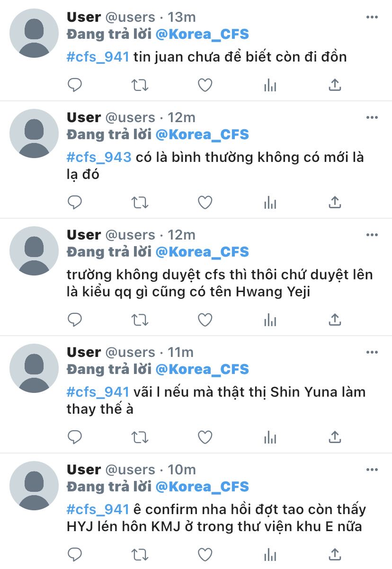Image resolution: width=392 pixels, height=569 pixels.
Task: Open the three-dot menu on the 10m tweet
Action: (x=372, y=470)
